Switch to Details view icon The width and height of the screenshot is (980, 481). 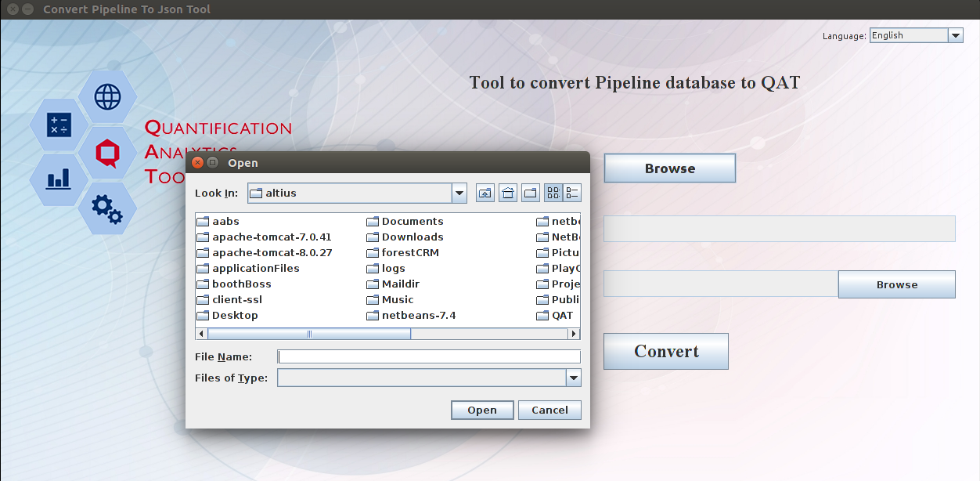tap(572, 193)
